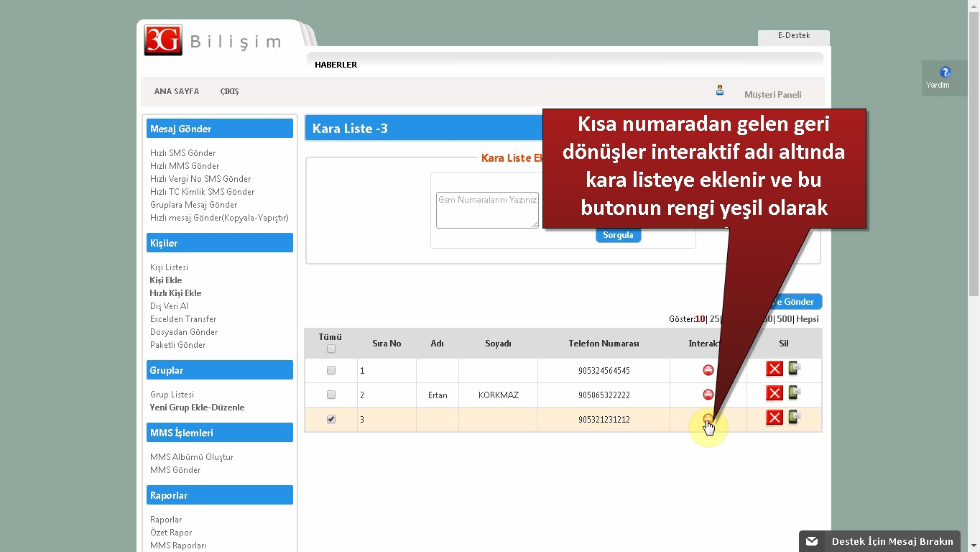980x552 pixels.
Task: Delete row 1 with red X icon
Action: 774,369
